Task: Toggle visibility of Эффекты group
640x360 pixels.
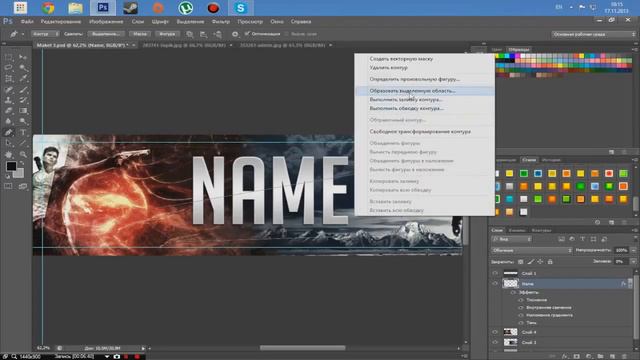Action: (513, 293)
